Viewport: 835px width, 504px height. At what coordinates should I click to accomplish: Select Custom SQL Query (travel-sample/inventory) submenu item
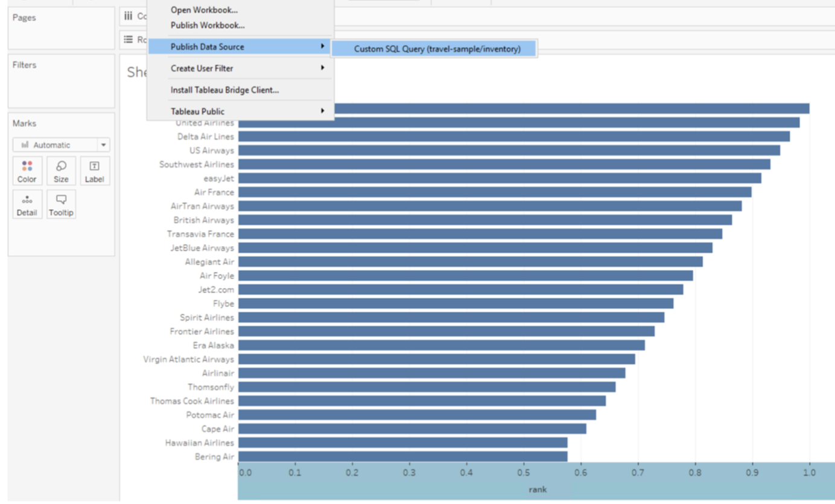point(434,49)
